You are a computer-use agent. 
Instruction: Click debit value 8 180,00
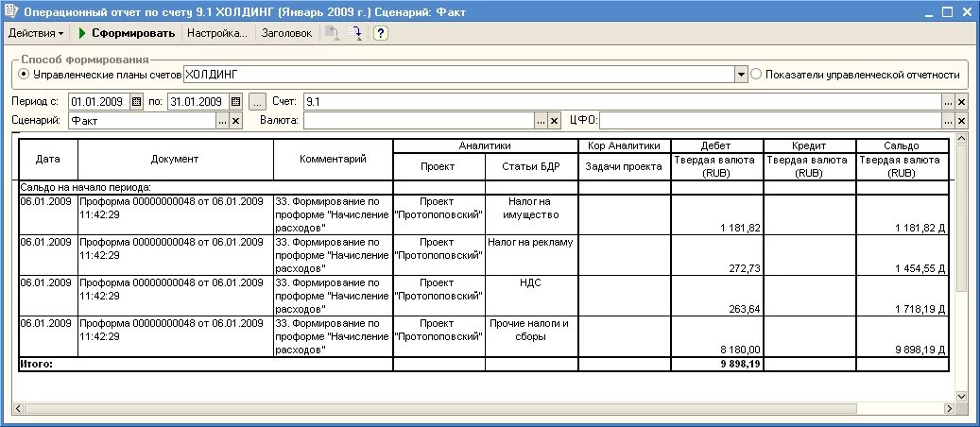point(740,350)
